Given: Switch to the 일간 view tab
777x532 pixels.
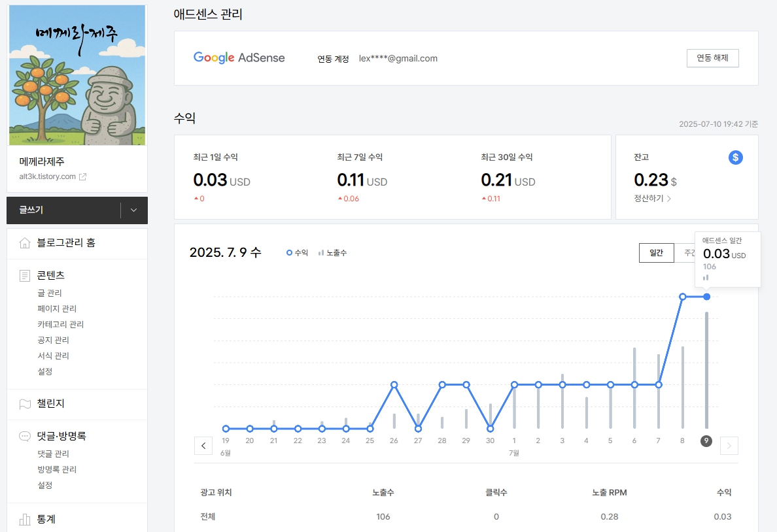Looking at the screenshot, I should 656,253.
